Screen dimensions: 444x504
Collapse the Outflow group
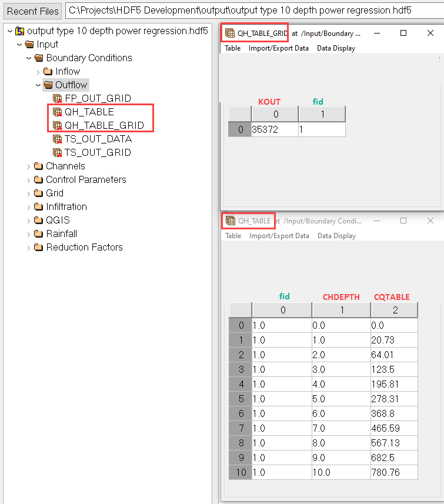(38, 85)
